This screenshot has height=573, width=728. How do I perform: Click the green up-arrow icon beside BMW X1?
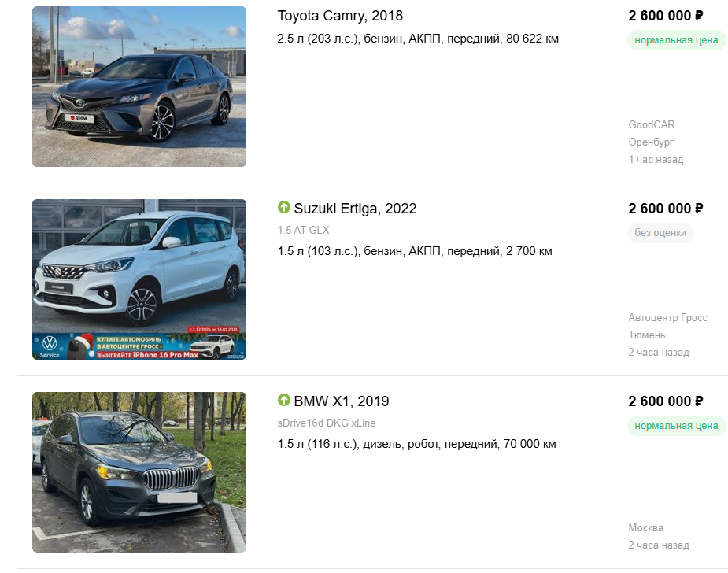[283, 400]
